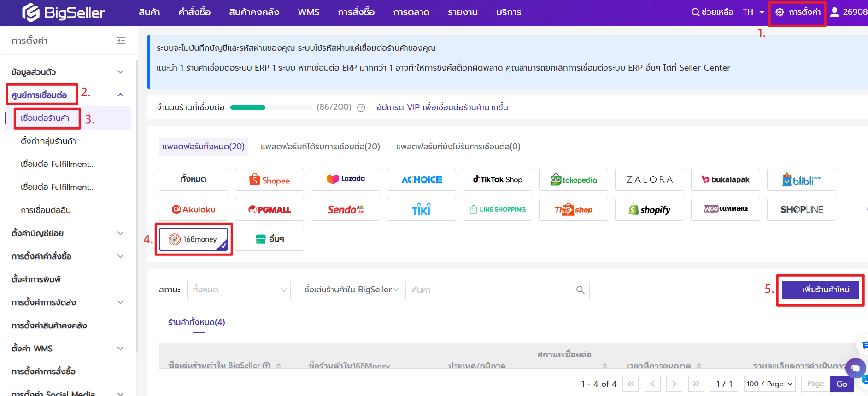
Task: Open the ชื่อเล่นร้านค้าใน BigSeller search-type dropdown
Action: point(352,290)
